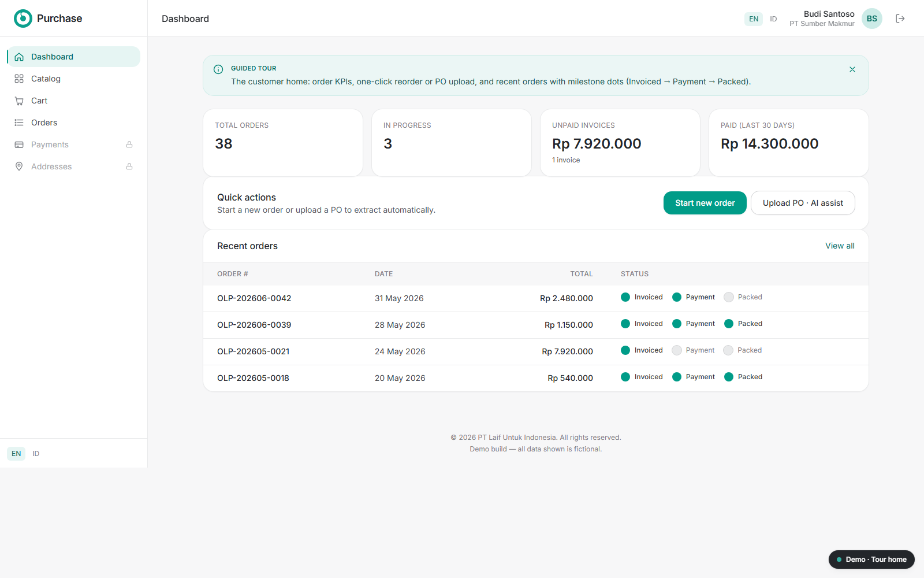Click the Dashboard home icon in sidebar
The height and width of the screenshot is (578, 924).
tap(19, 57)
